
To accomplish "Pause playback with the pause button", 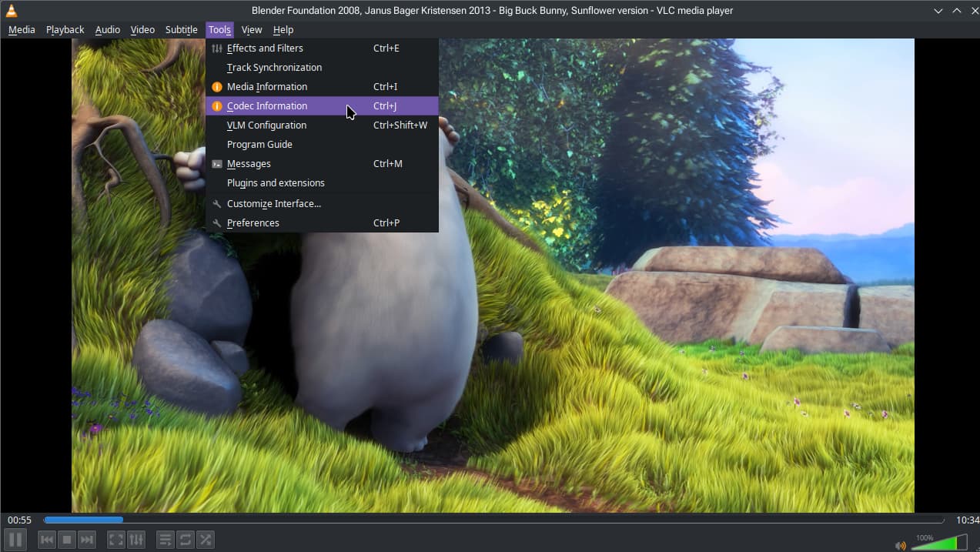I will (x=15, y=540).
